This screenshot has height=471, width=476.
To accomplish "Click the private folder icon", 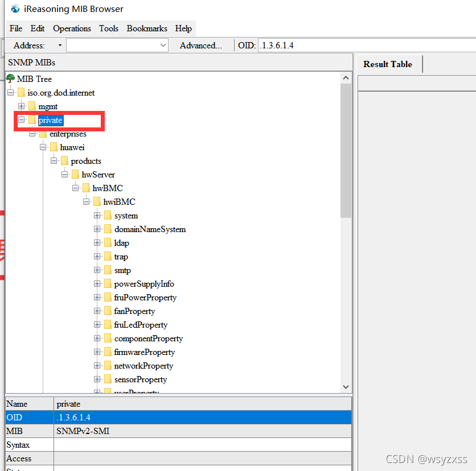I will [x=32, y=120].
